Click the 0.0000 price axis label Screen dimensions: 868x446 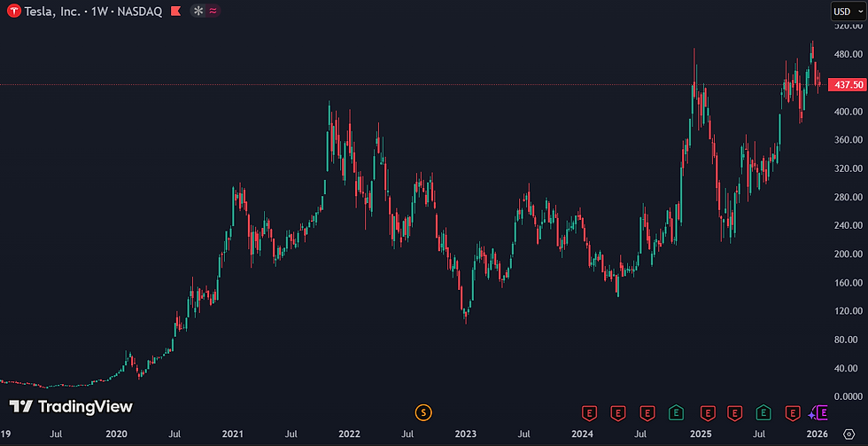tap(849, 396)
